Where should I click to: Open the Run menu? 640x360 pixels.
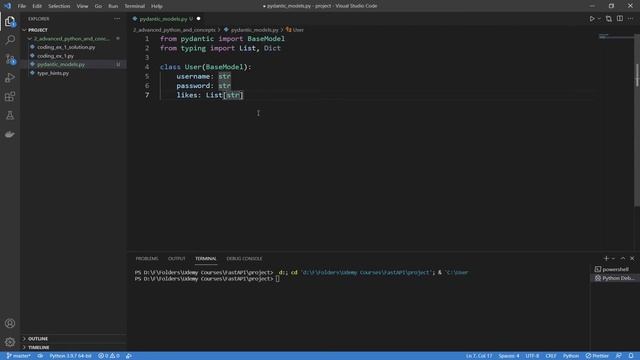(x=113, y=6)
